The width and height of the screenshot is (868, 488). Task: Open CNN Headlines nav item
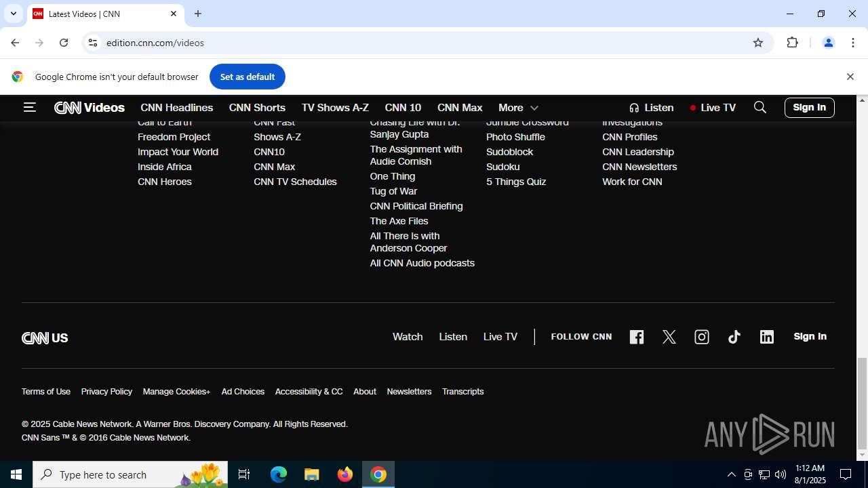click(177, 108)
